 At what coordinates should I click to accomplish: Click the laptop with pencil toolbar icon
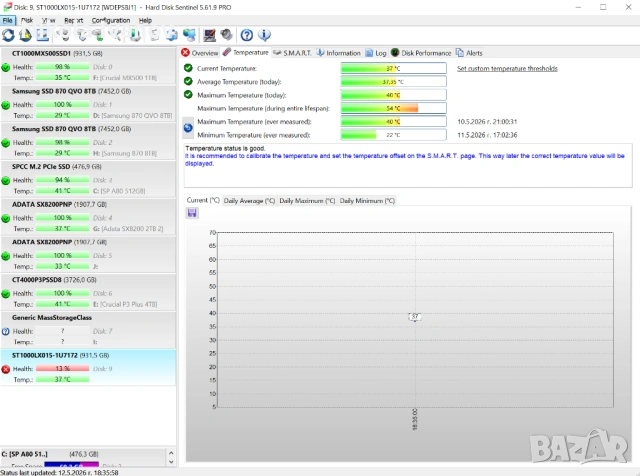pos(209,35)
